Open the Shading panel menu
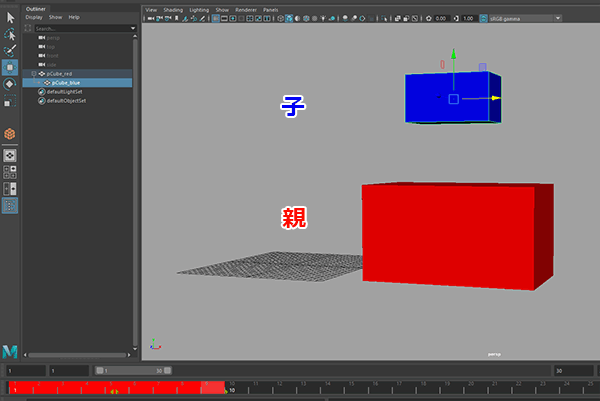This screenshot has width=600, height=401. (x=174, y=9)
